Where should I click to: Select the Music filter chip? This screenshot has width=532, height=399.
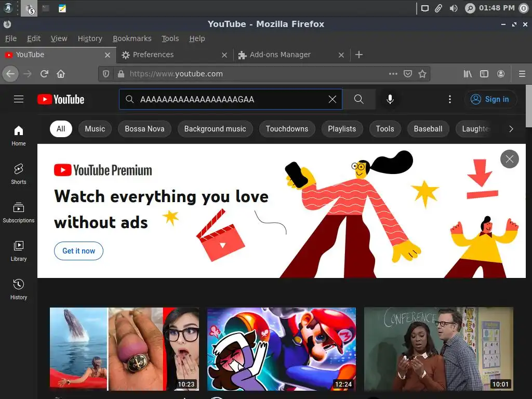point(95,129)
